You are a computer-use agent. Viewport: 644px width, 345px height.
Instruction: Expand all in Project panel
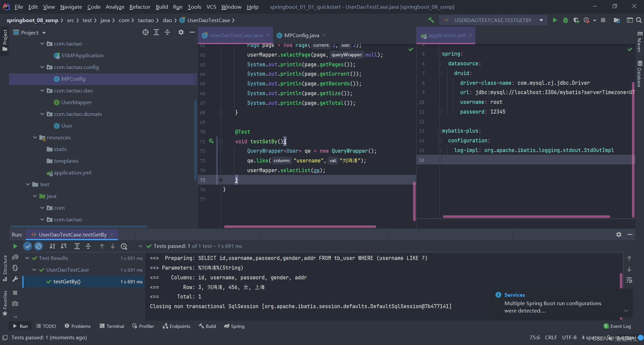pyautogui.click(x=156, y=32)
